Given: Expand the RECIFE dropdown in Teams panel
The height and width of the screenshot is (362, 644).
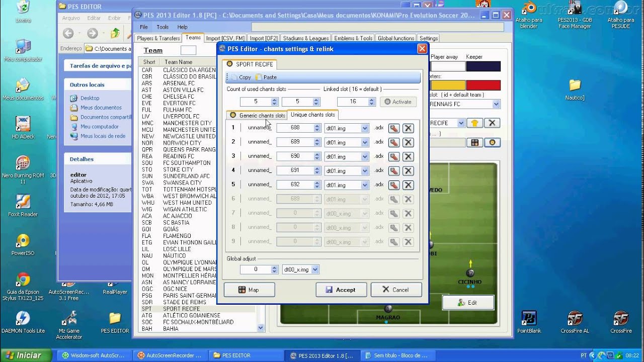Looking at the screenshot, I should pyautogui.click(x=460, y=123).
